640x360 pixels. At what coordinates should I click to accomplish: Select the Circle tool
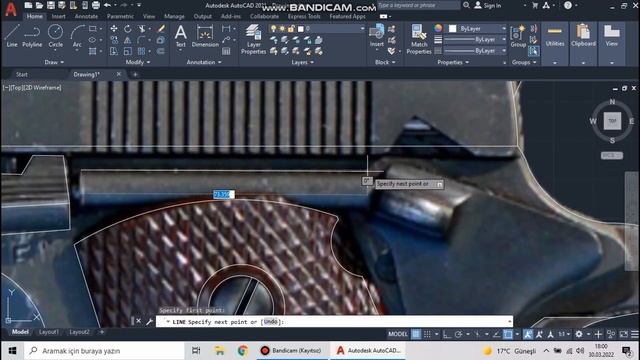[56, 36]
